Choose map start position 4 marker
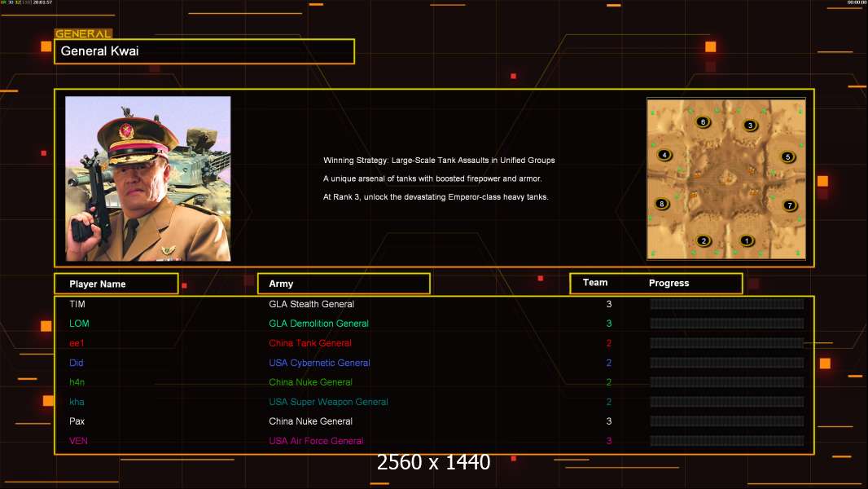The image size is (868, 489). [x=664, y=155]
